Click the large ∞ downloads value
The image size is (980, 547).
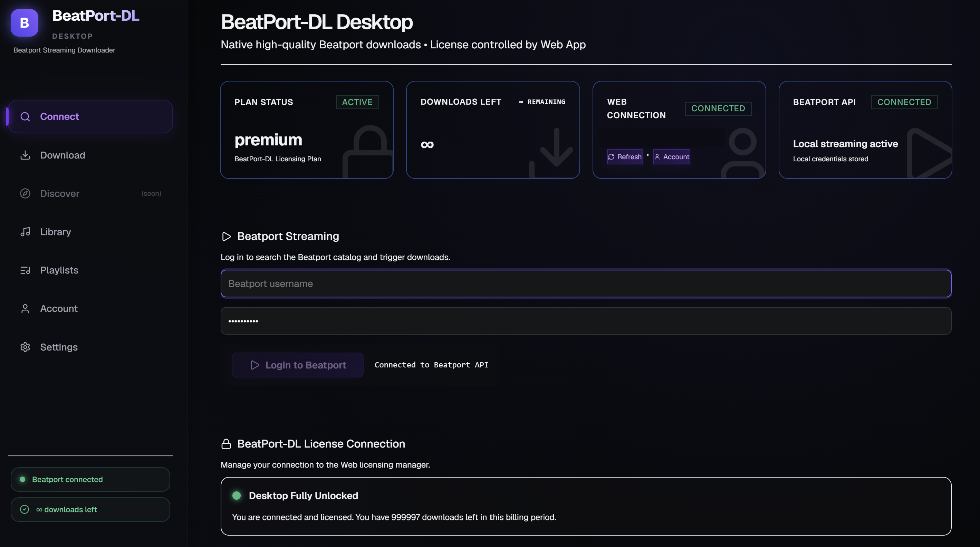[427, 145]
